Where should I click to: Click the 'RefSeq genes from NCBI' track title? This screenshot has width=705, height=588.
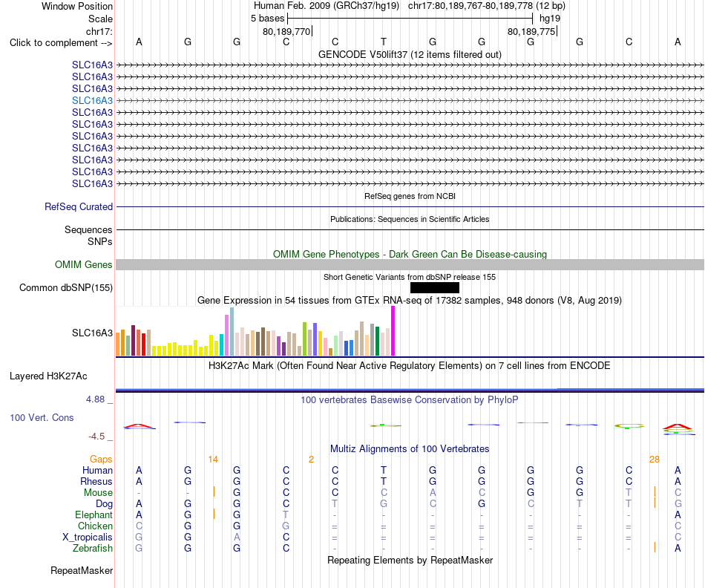410,196
